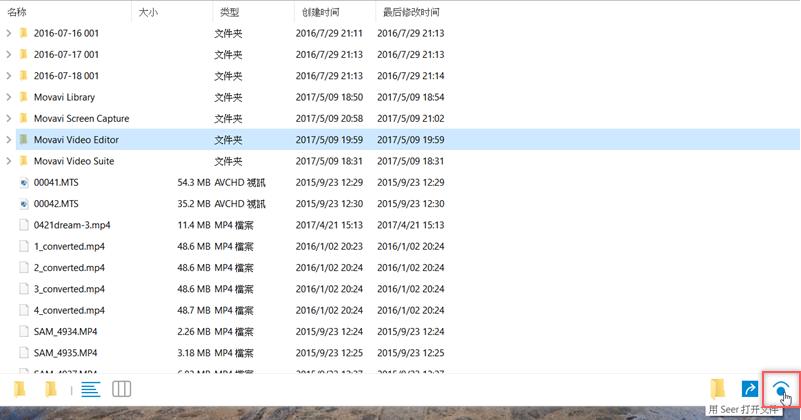
Task: Click the file icon of 00042.MTS
Action: click(x=23, y=204)
